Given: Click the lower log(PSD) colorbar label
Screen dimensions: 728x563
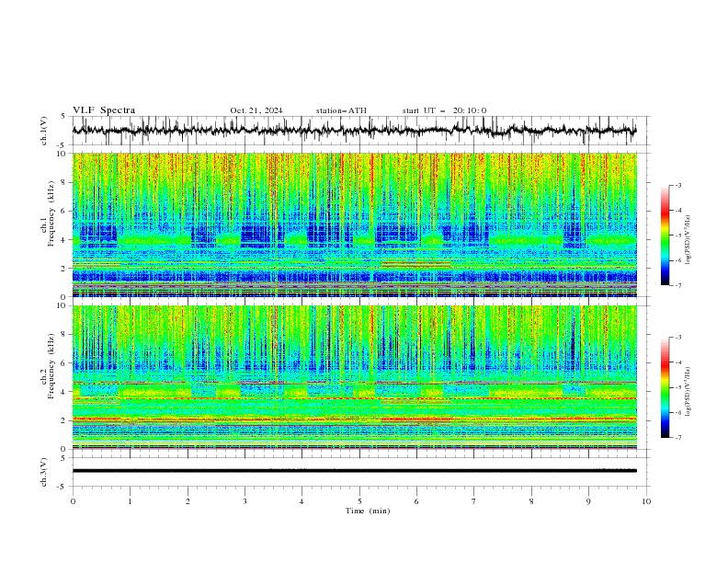Looking at the screenshot, I should [688, 391].
